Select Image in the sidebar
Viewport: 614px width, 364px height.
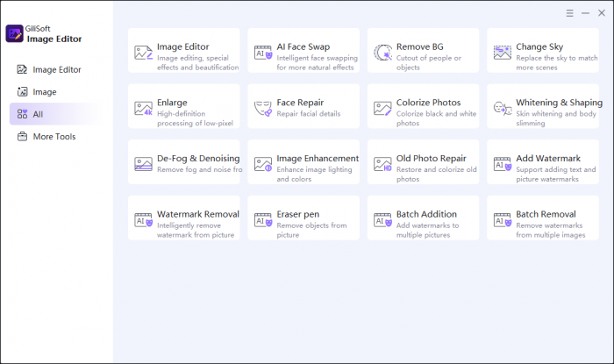click(x=57, y=92)
